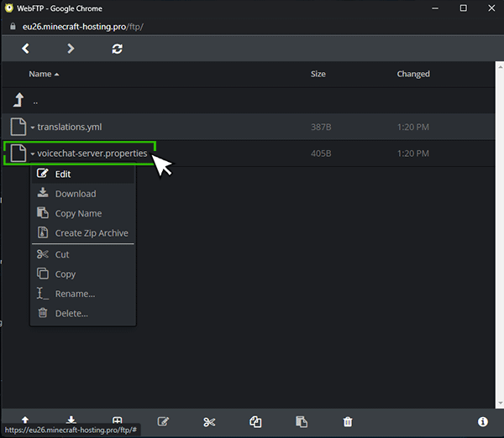
Task: Select Copy Name in the context menu
Action: [83, 213]
